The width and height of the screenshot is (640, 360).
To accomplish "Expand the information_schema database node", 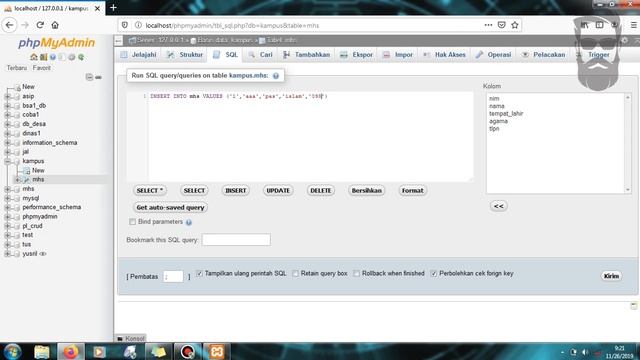I will (7, 143).
